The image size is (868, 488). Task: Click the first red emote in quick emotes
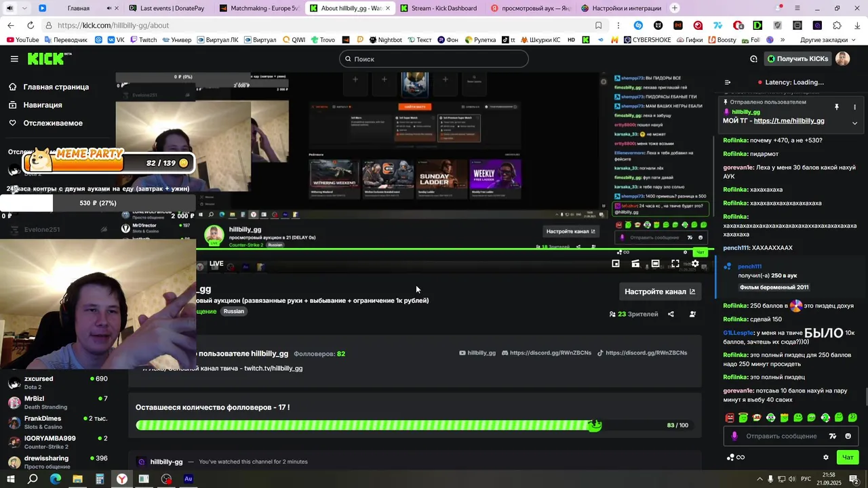730,418
